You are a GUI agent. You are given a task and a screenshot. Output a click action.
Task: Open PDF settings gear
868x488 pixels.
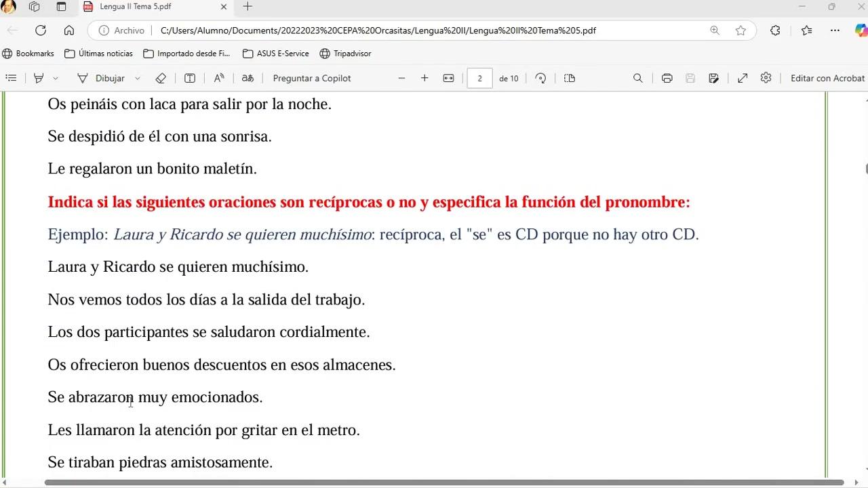tap(766, 79)
